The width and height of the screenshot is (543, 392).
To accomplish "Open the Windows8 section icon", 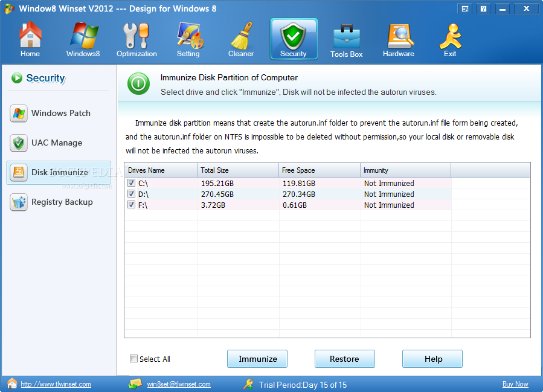I will 84,35.
